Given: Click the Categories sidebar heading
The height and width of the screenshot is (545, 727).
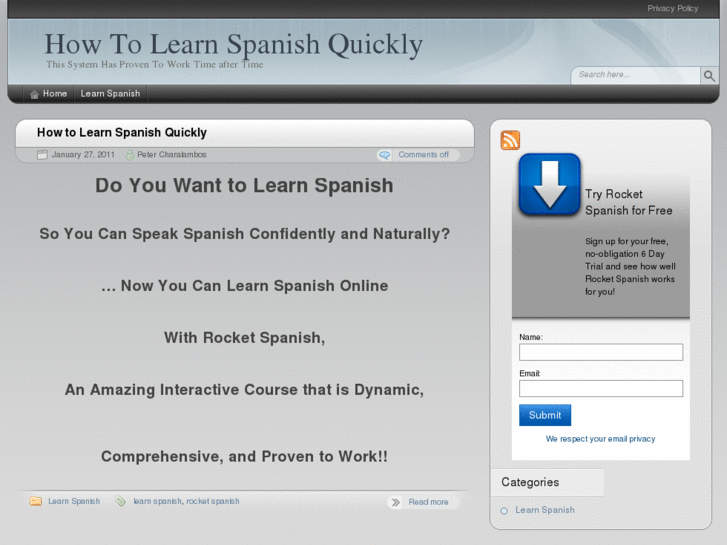Looking at the screenshot, I should pos(530,482).
